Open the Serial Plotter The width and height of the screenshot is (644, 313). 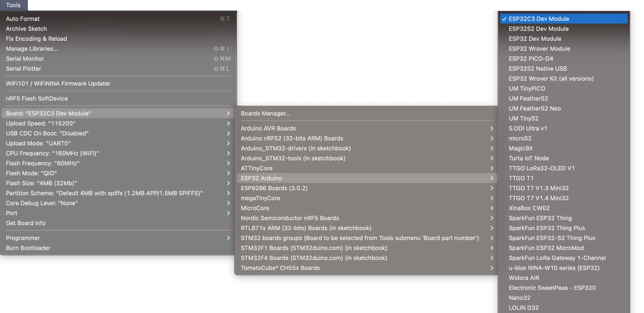click(x=24, y=69)
